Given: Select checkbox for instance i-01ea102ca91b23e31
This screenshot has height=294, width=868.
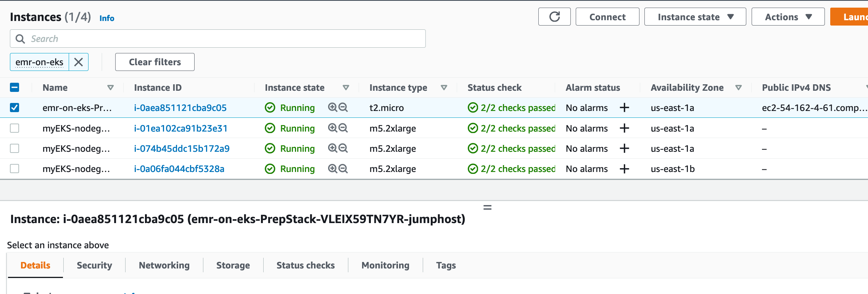Looking at the screenshot, I should tap(14, 128).
